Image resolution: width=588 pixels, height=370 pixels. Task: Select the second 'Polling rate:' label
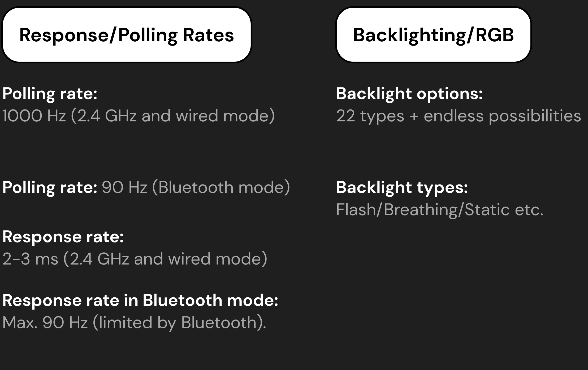click(50, 188)
